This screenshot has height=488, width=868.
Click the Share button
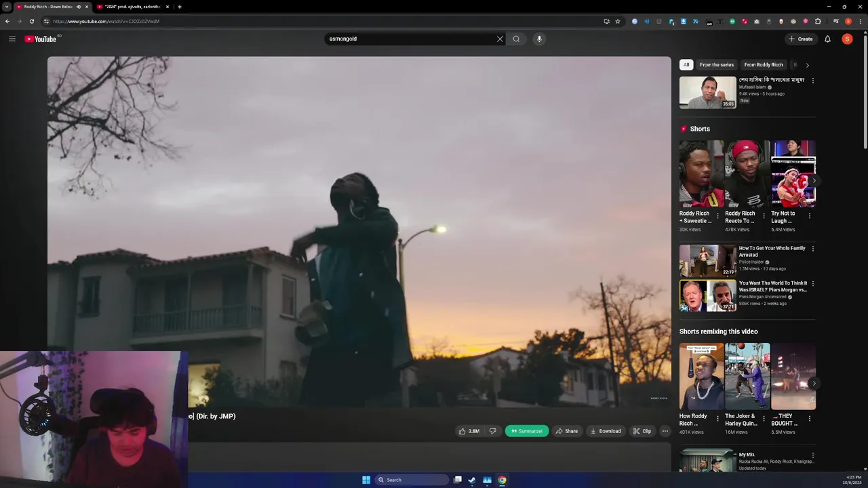coord(567,431)
